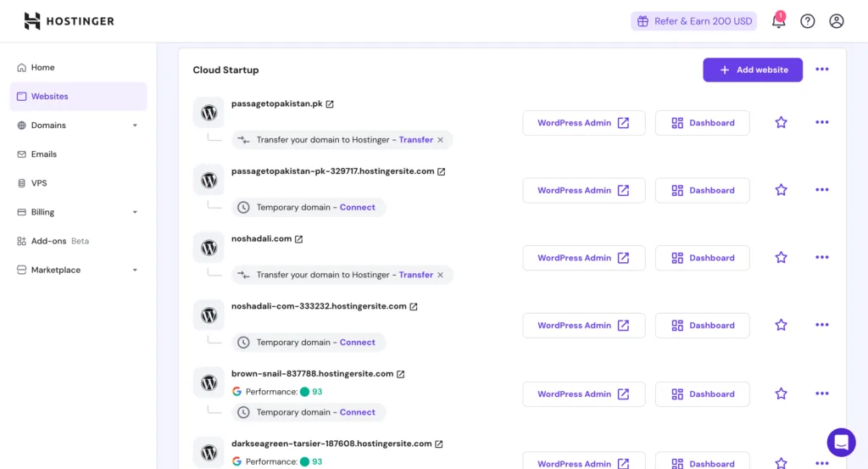Star the noshadali.com site
868x469 pixels.
[781, 258]
